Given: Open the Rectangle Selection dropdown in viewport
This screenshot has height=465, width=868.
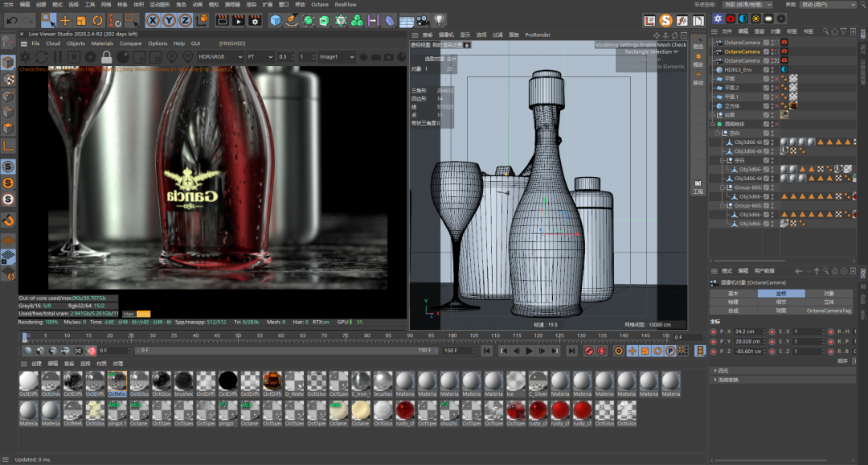Looking at the screenshot, I should 651,52.
